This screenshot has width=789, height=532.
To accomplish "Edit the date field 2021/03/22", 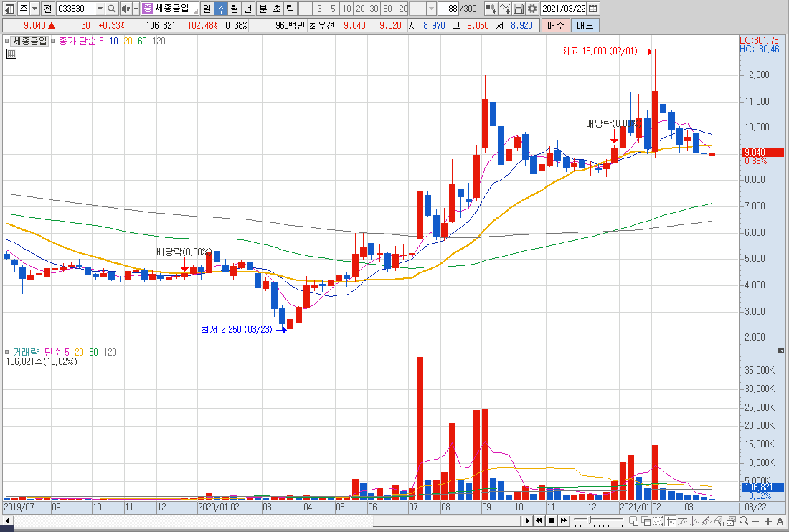I will 564,9.
